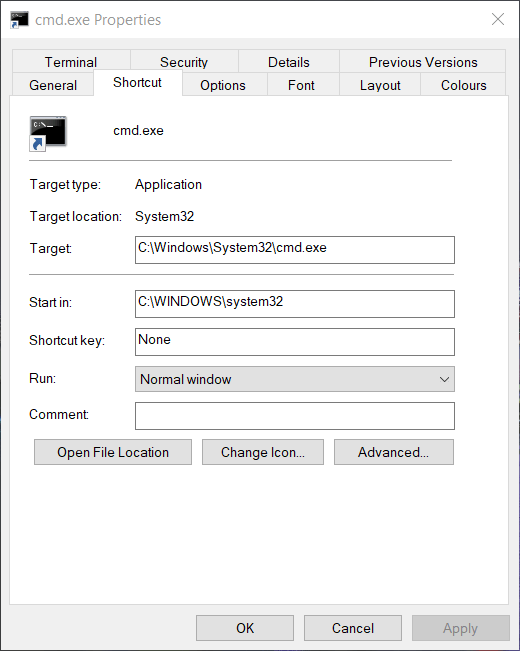This screenshot has width=520, height=651.
Task: Click the 'Start in:' label
Action: (50, 302)
